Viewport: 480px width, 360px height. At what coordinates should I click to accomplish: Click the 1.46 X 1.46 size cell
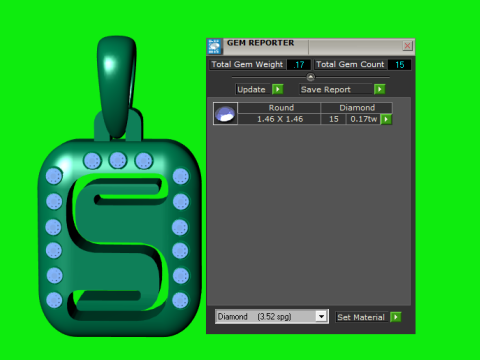click(279, 119)
